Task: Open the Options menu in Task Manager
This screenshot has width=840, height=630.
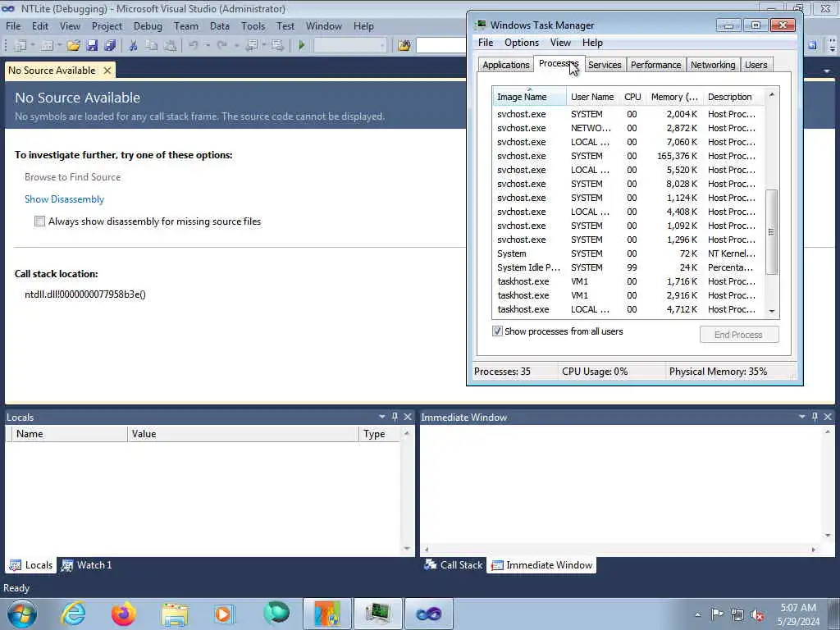Action: (521, 43)
